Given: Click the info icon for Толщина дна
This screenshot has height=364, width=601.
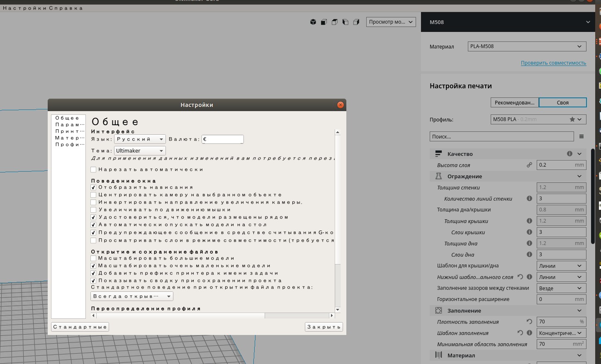Looking at the screenshot, I should coord(529,243).
